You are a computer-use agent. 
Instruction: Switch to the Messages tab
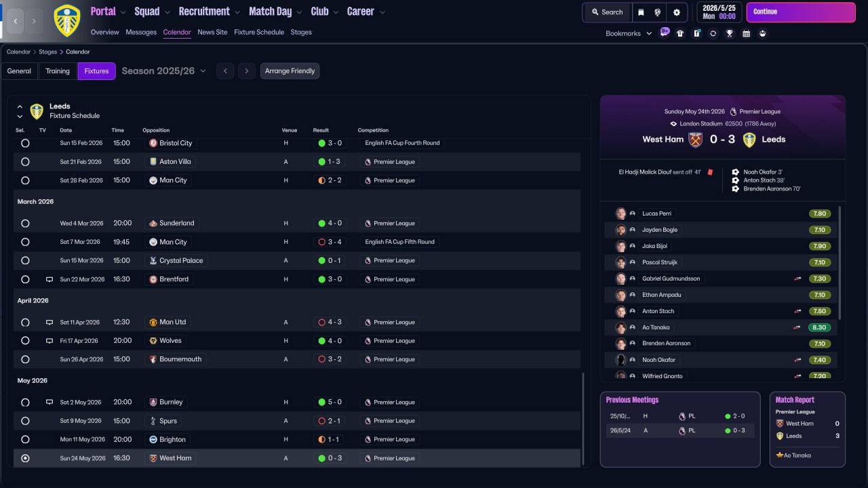141,32
